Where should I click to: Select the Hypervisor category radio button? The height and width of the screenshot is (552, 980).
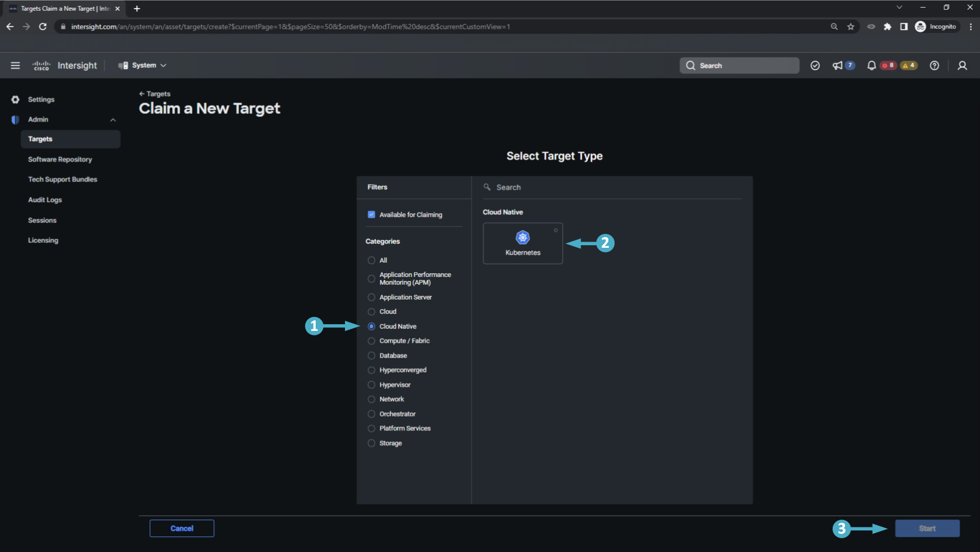pos(371,385)
